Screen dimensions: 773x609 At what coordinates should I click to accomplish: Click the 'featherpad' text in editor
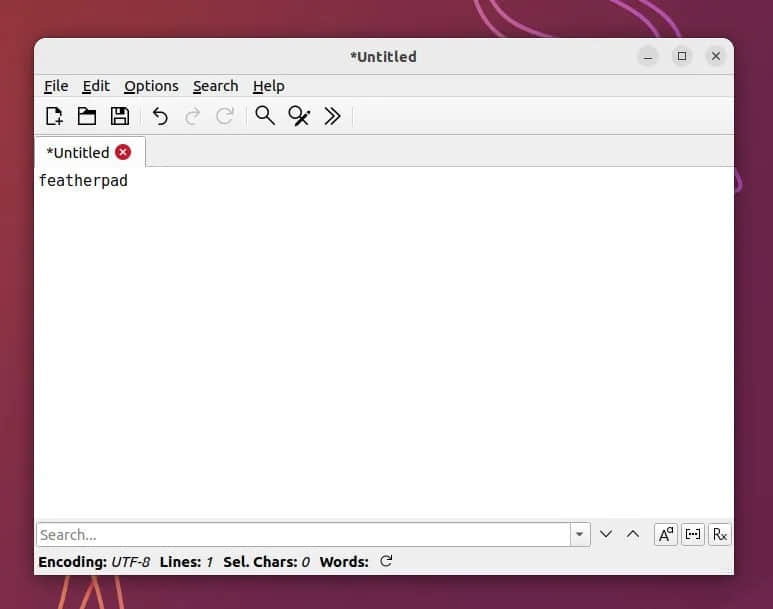(83, 181)
